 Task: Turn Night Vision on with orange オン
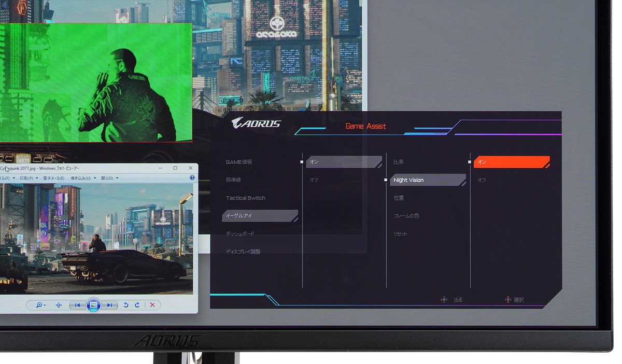pyautogui.click(x=512, y=162)
